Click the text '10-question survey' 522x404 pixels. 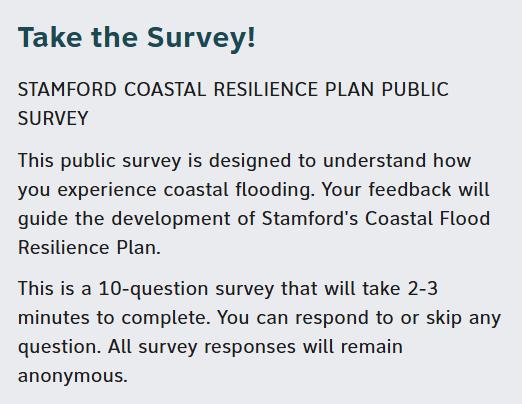(186, 290)
